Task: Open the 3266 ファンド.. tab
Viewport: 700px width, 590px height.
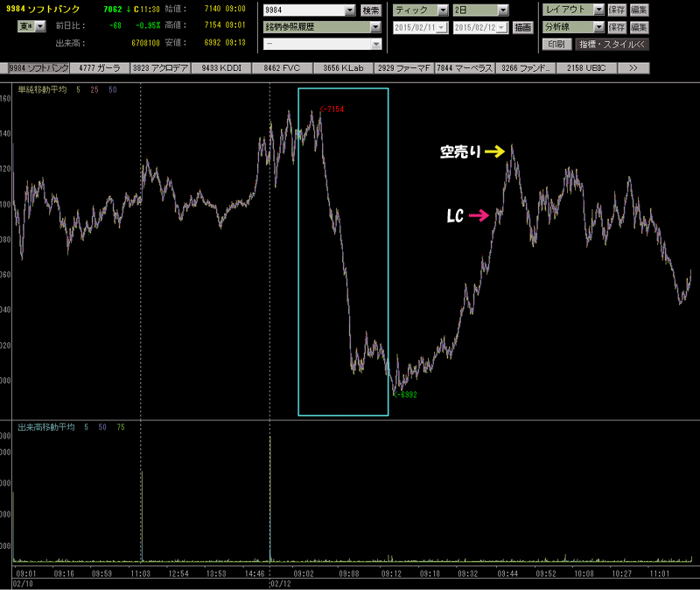Action: 526,68
